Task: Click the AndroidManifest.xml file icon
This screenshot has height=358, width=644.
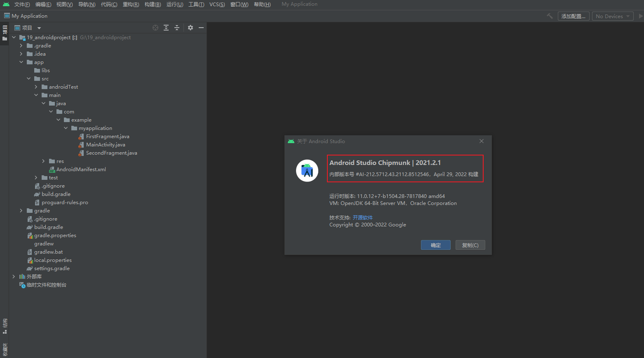Action: [x=52, y=170]
